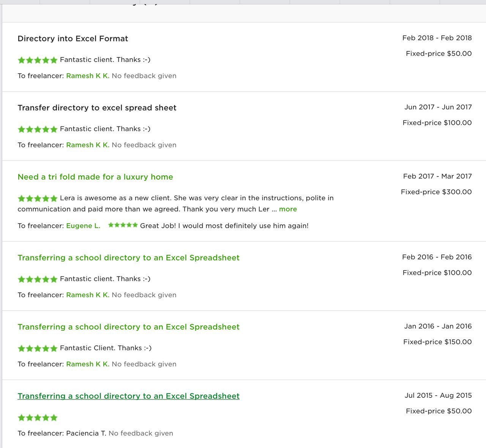This screenshot has height=448, width=486.
Task: Expand the full review with the more link
Action: [288, 209]
